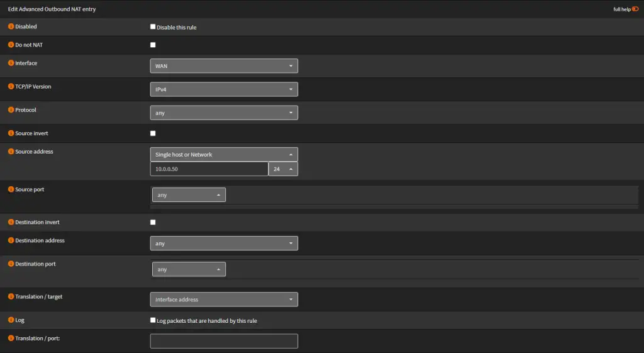Image resolution: width=644 pixels, height=353 pixels.
Task: Click the help icon beside Destination port
Action: pyautogui.click(x=11, y=264)
